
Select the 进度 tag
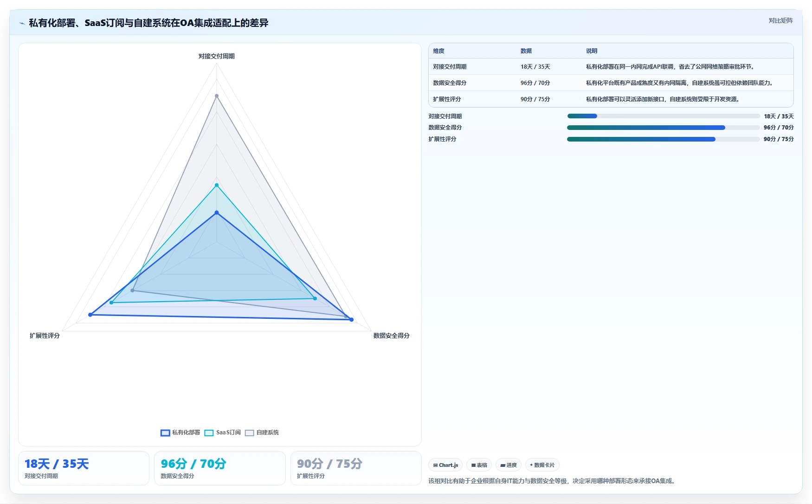coord(509,465)
